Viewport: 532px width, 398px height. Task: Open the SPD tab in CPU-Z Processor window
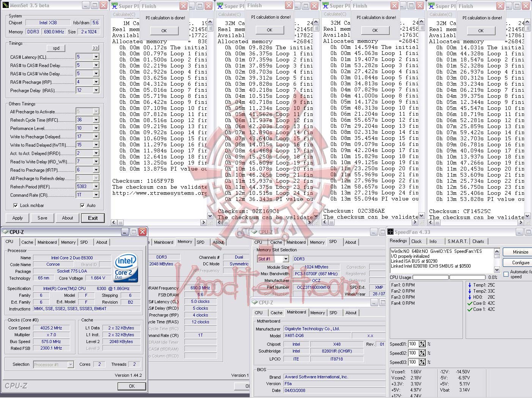[x=84, y=242]
